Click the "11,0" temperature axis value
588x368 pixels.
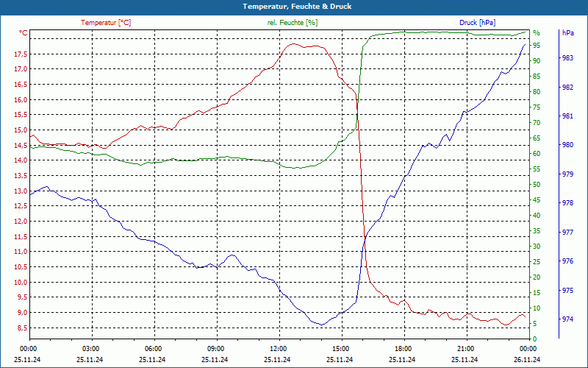[x=21, y=252]
